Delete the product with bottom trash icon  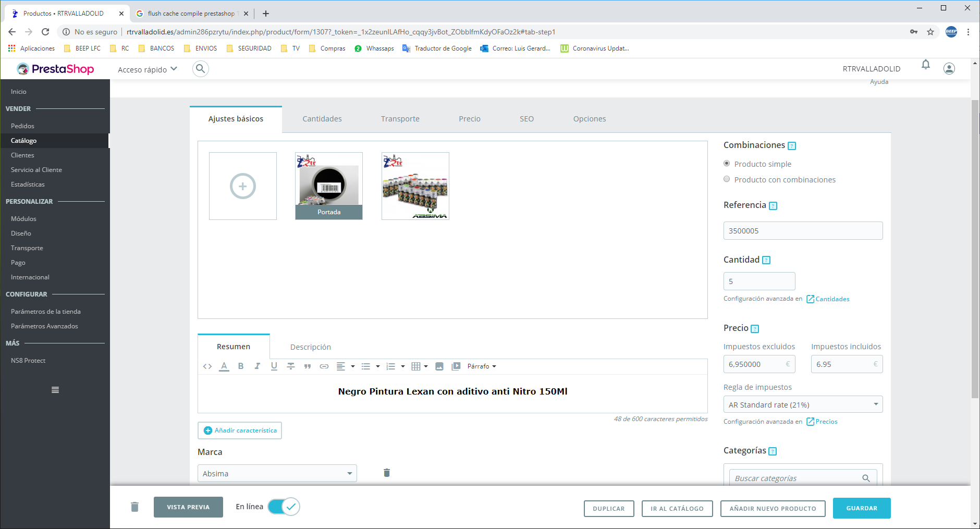(x=135, y=507)
